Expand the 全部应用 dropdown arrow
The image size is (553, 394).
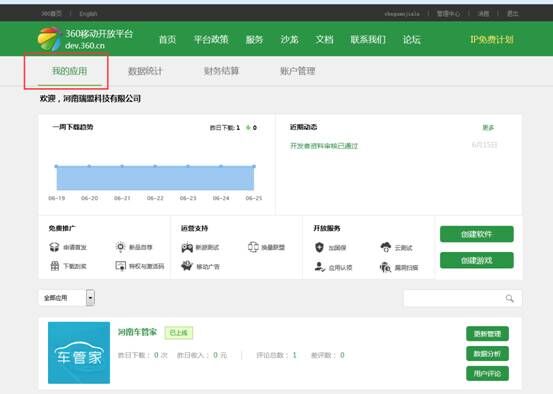pyautogui.click(x=90, y=298)
